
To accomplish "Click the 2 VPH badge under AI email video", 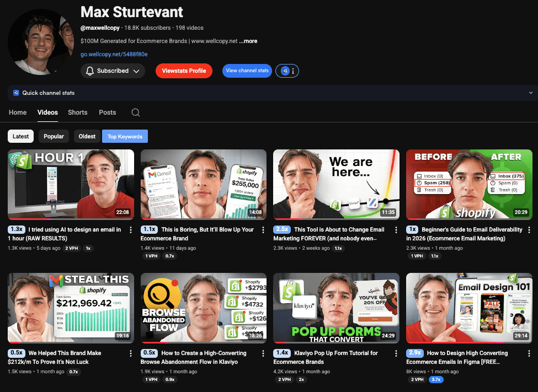I will point(71,248).
